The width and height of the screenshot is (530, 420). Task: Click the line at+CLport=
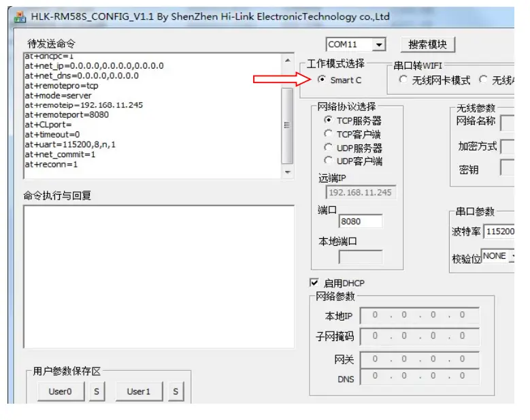[48, 125]
